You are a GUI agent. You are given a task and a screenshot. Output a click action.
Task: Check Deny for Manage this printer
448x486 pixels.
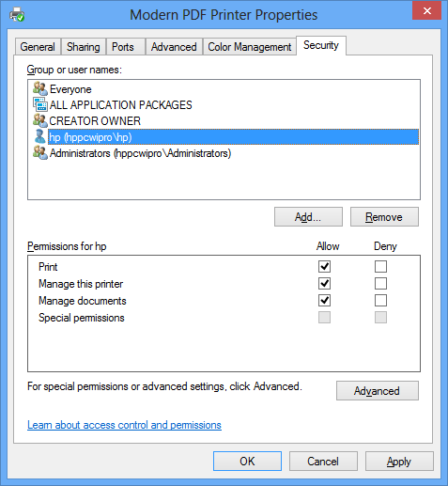(x=380, y=284)
